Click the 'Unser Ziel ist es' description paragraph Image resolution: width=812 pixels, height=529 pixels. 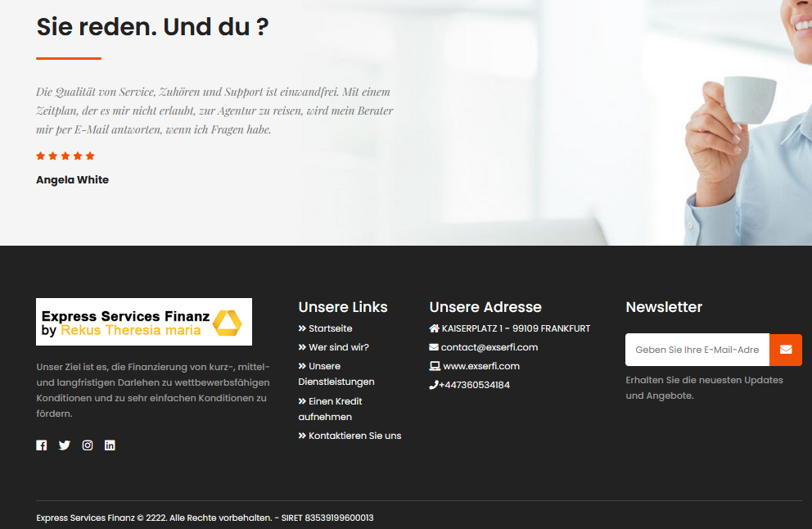click(x=153, y=390)
